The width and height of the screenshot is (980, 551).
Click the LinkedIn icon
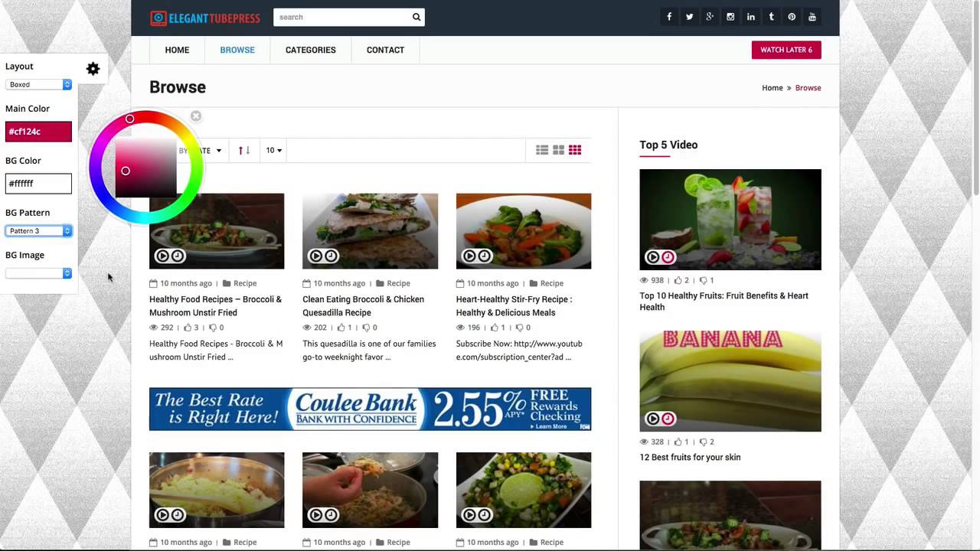751,17
